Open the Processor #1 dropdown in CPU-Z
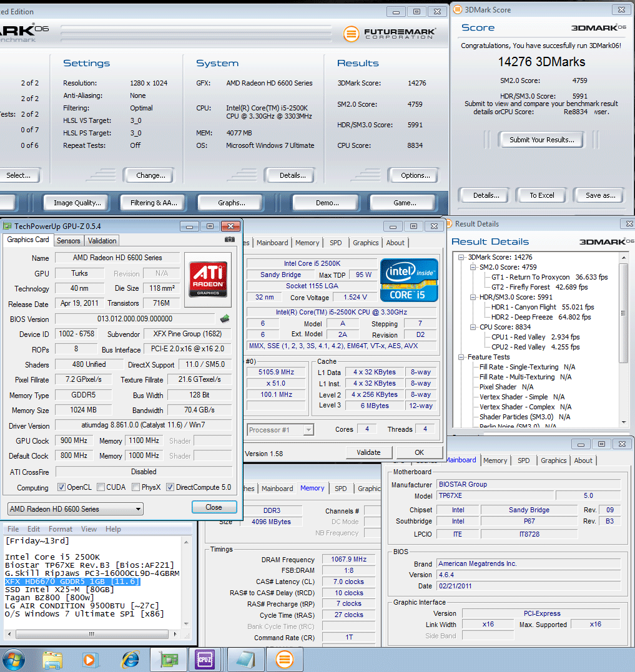Viewport: 635px width, 672px height. (280, 430)
